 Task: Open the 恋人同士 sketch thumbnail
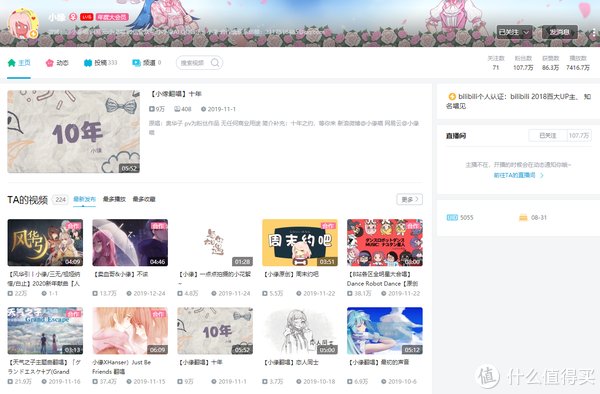(300, 331)
